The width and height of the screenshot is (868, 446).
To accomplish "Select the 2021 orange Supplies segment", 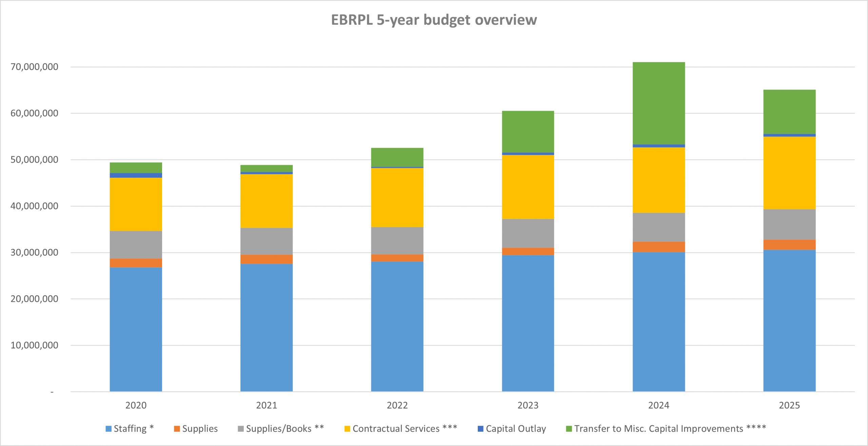I will point(267,259).
